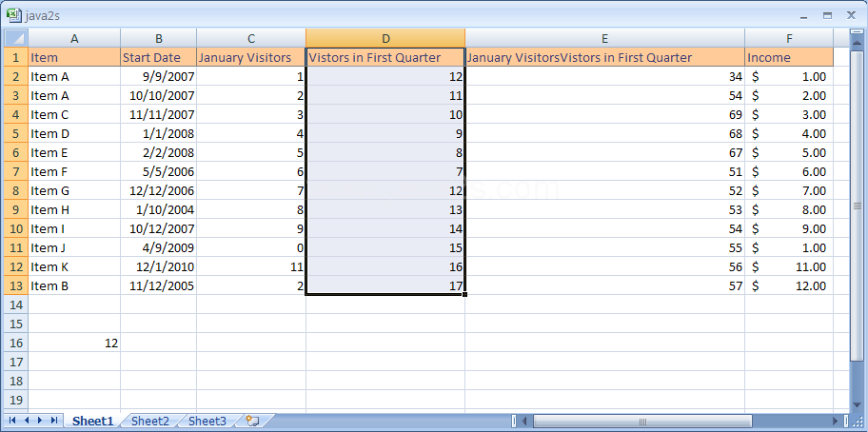868x432 pixels.
Task: Select the date cell '11/12/2005'
Action: pos(158,285)
